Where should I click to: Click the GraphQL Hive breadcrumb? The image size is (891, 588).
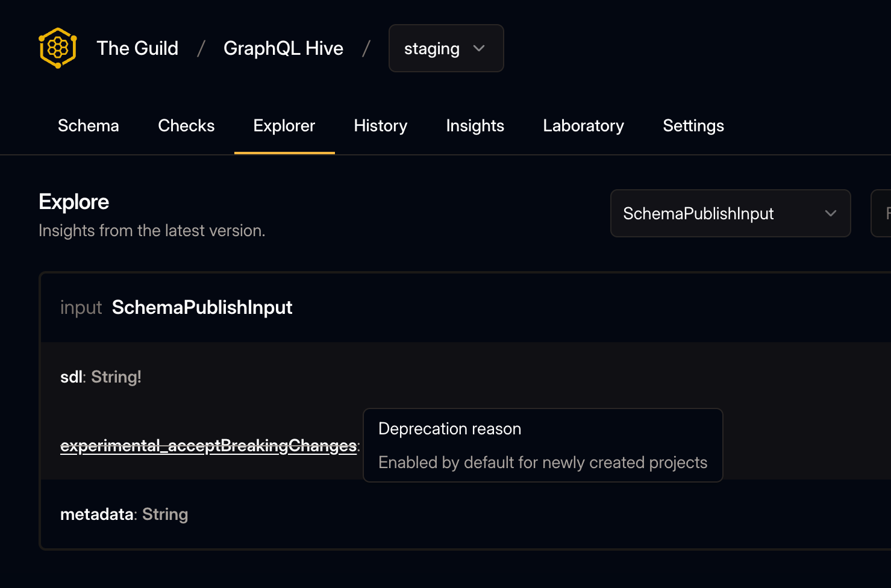(284, 48)
